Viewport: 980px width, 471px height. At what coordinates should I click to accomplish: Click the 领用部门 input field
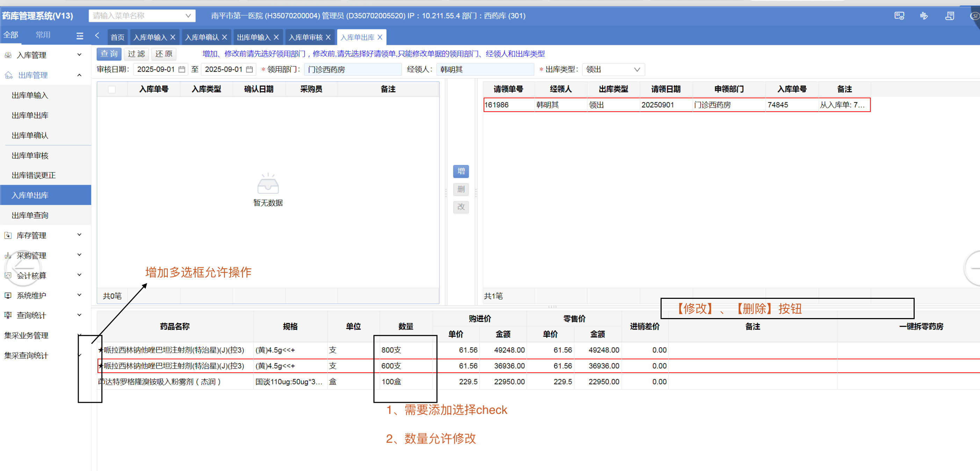point(352,70)
